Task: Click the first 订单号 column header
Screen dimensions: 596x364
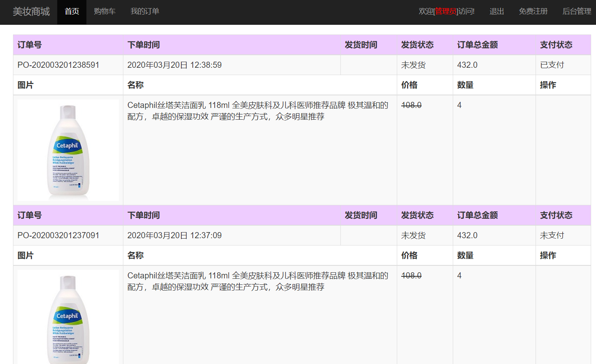Action: [30, 45]
